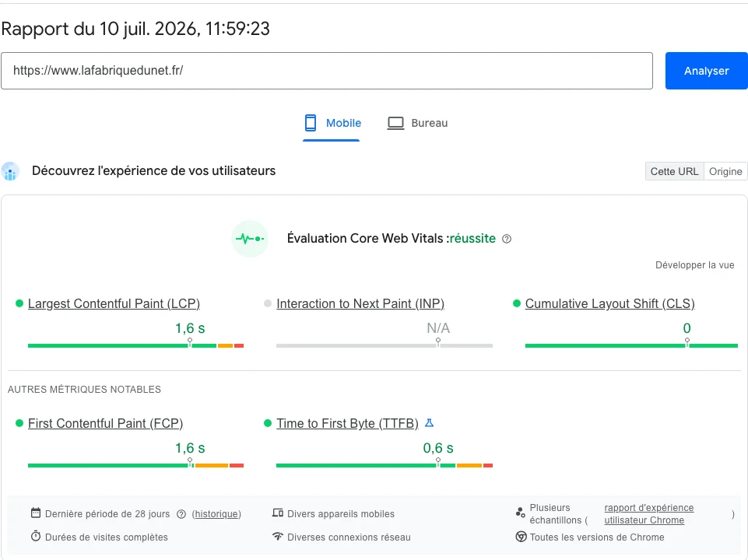Click the INP value N/A
The height and width of the screenshot is (560, 748).
tap(438, 328)
